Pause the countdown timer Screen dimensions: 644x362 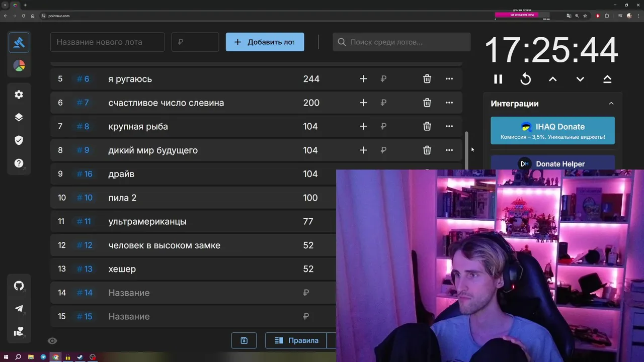point(498,79)
